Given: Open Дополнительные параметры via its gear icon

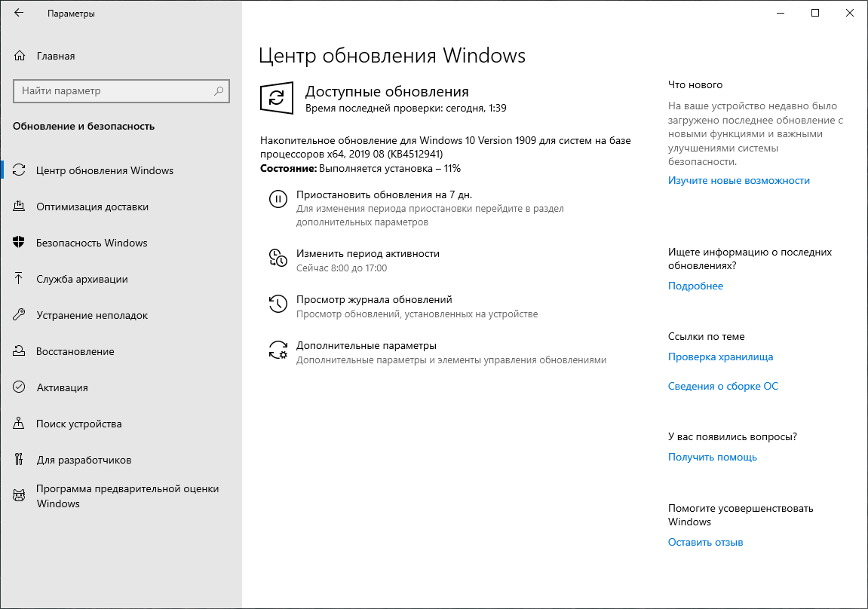Looking at the screenshot, I should pos(278,348).
